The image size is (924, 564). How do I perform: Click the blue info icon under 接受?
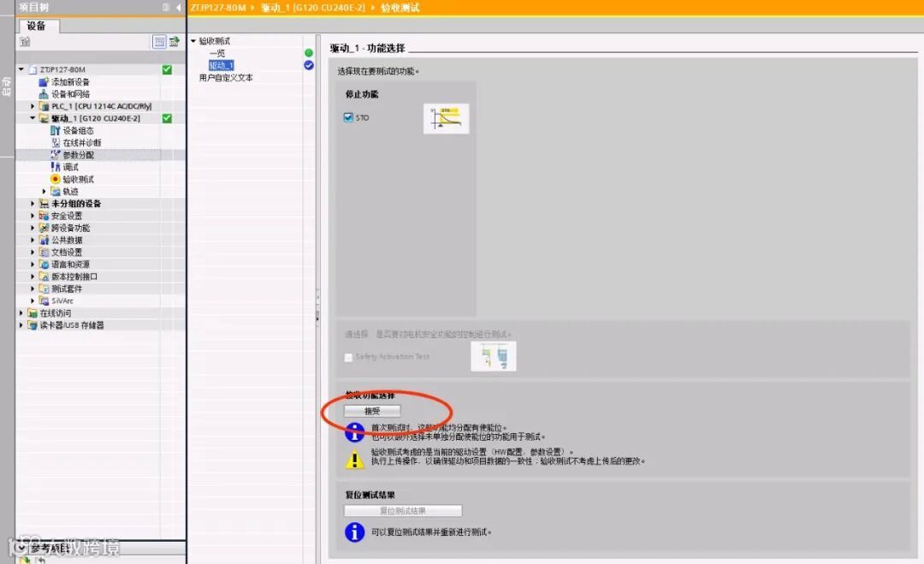pyautogui.click(x=354, y=432)
